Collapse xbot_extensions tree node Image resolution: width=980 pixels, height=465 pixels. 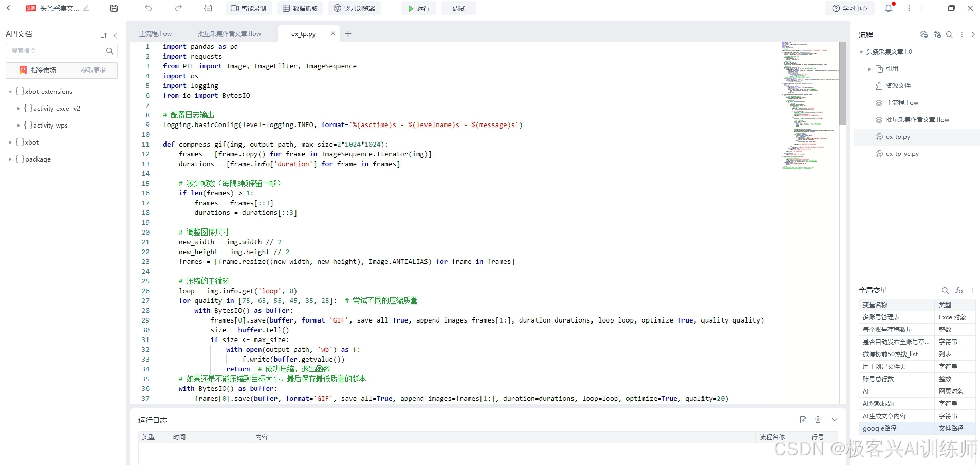[10, 92]
